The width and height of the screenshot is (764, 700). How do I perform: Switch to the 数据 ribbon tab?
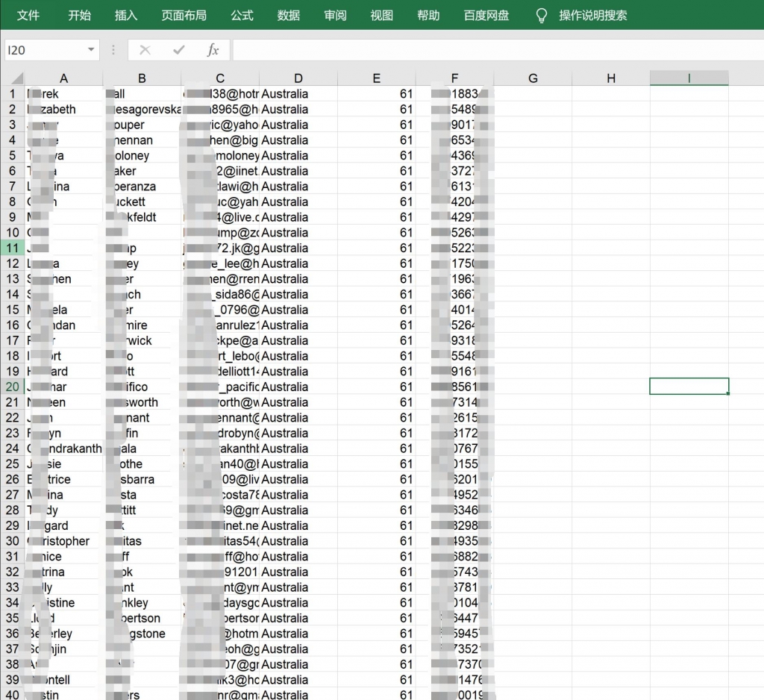click(x=289, y=16)
